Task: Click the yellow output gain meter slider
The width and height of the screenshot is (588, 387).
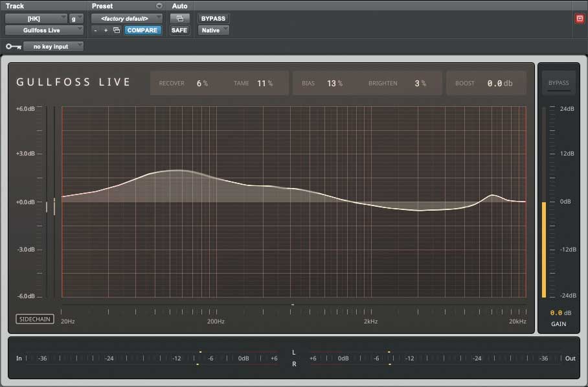Action: pos(544,250)
